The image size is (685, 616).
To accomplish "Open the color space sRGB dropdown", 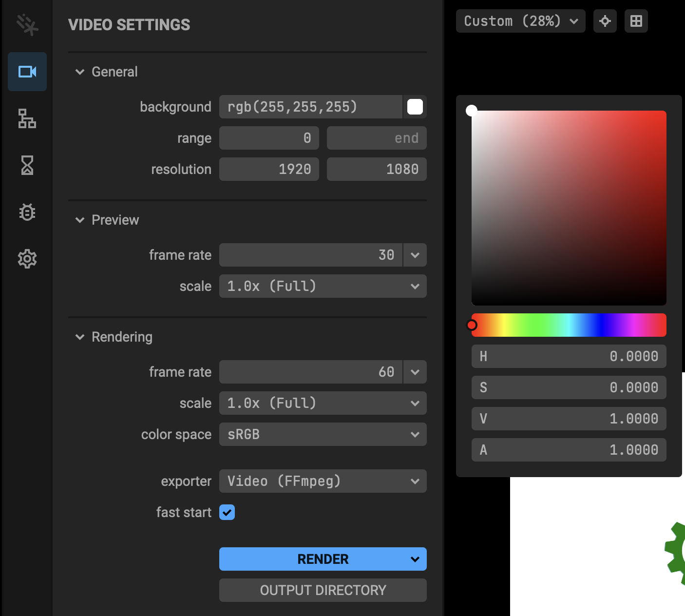I will pyautogui.click(x=323, y=434).
